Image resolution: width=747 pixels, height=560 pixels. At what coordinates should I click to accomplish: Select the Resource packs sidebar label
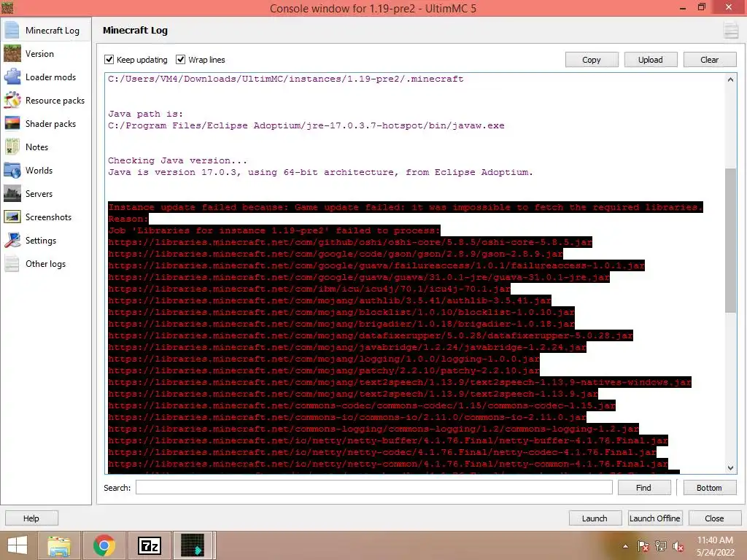coord(55,100)
